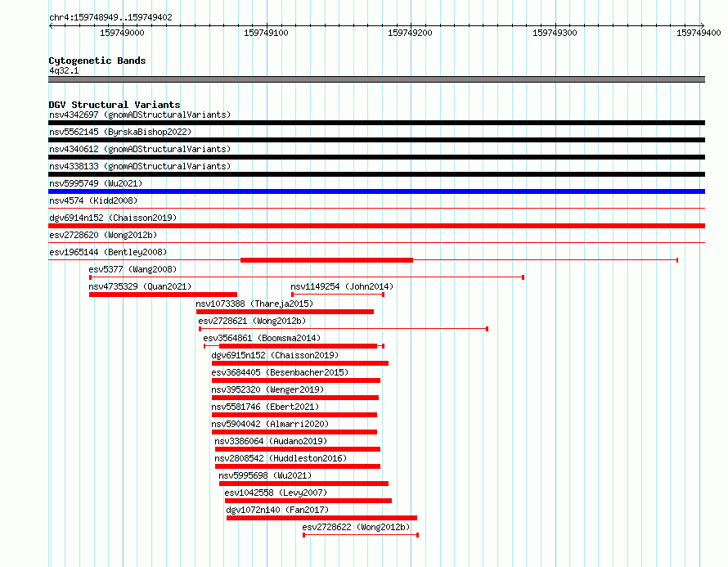Open variant nsv5995698 (Wu2021)

tap(265, 475)
